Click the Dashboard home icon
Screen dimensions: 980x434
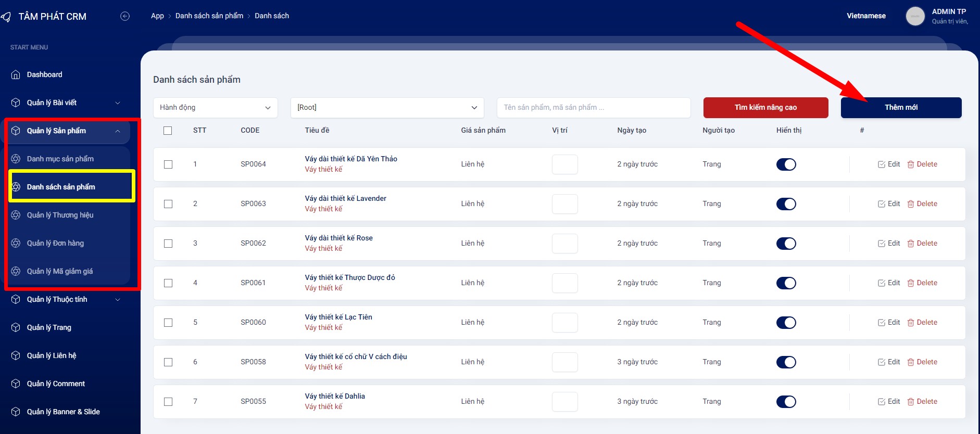point(16,75)
